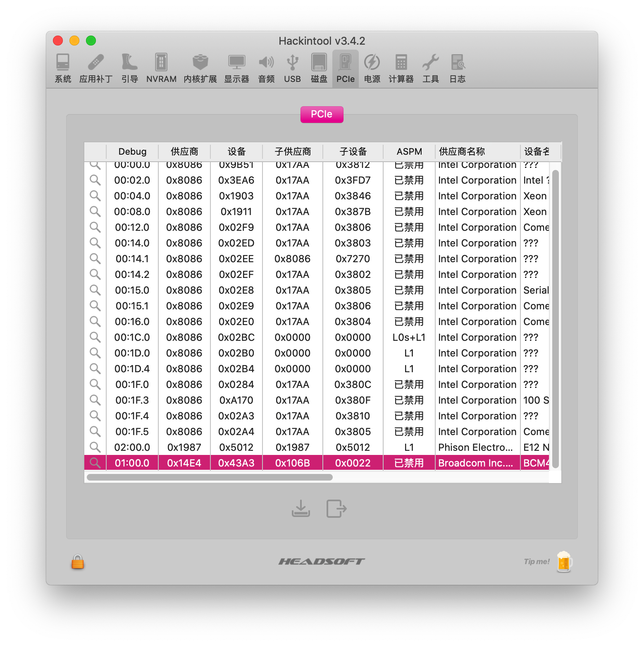The image size is (644, 646).
Task: Open the 磁盘 disk section
Action: point(319,68)
